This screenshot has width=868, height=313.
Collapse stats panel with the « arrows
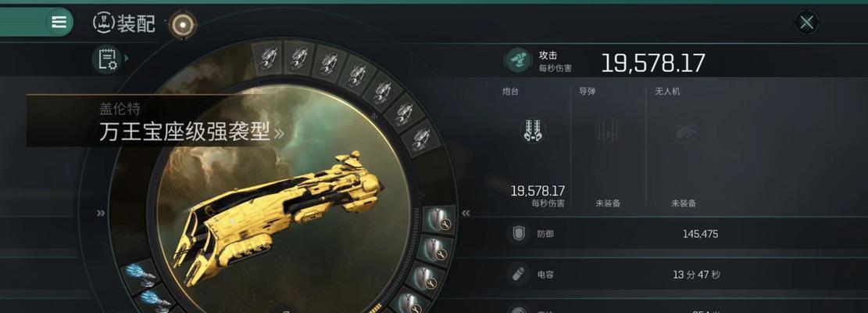(466, 213)
